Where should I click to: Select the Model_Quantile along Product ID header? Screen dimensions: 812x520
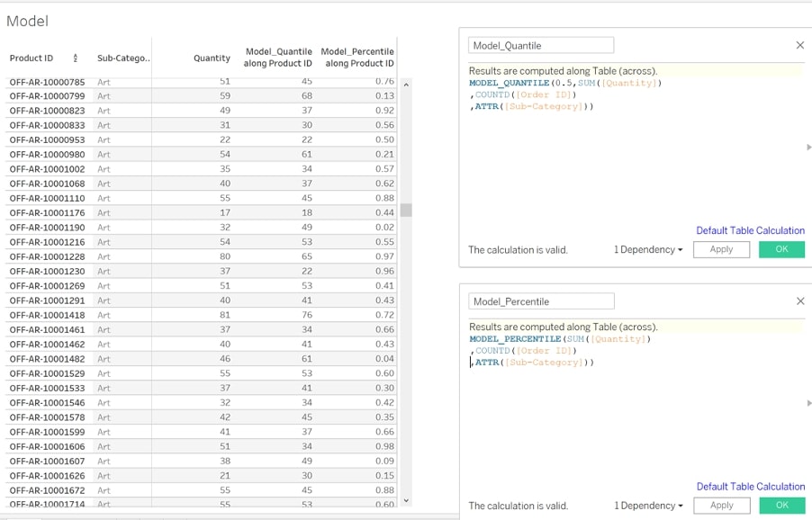point(278,58)
